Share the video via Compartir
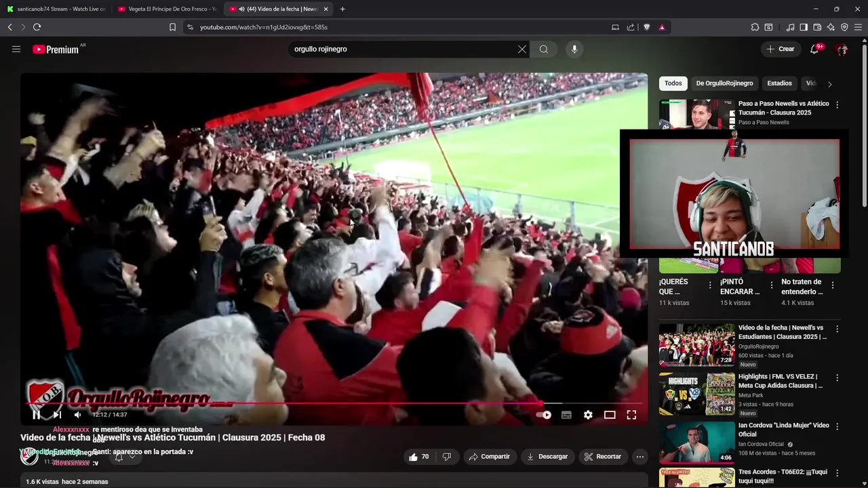The width and height of the screenshot is (868, 488). click(490, 457)
